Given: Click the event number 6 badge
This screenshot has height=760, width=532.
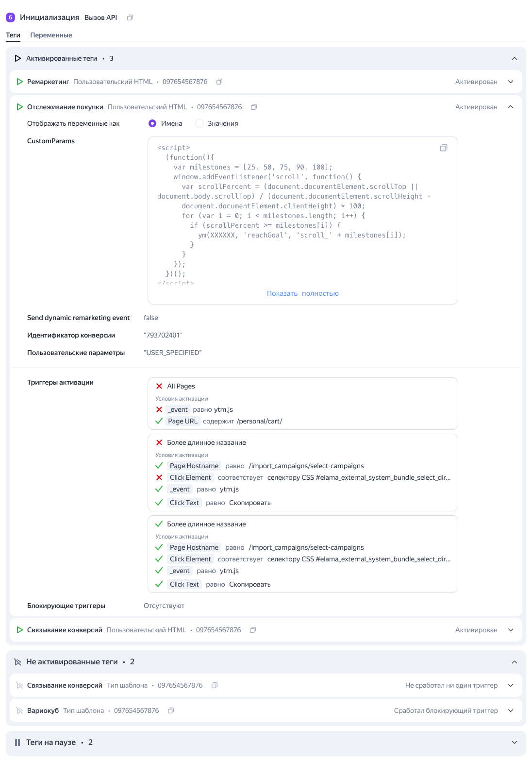Looking at the screenshot, I should pos(11,17).
